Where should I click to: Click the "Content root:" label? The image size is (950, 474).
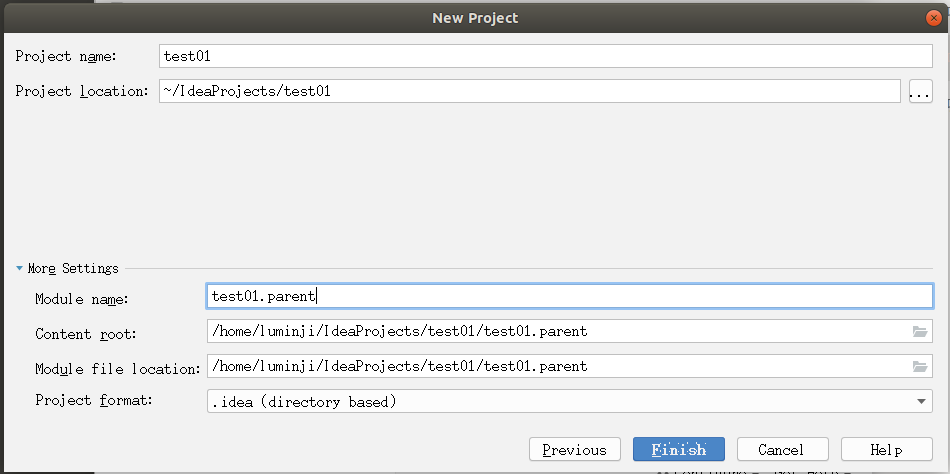[x=85, y=334]
